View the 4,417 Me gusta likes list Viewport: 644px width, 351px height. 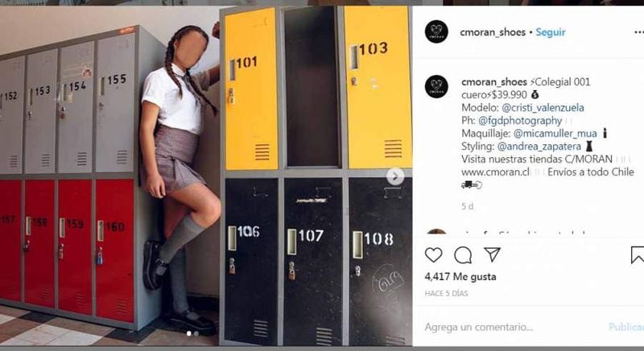(x=460, y=277)
